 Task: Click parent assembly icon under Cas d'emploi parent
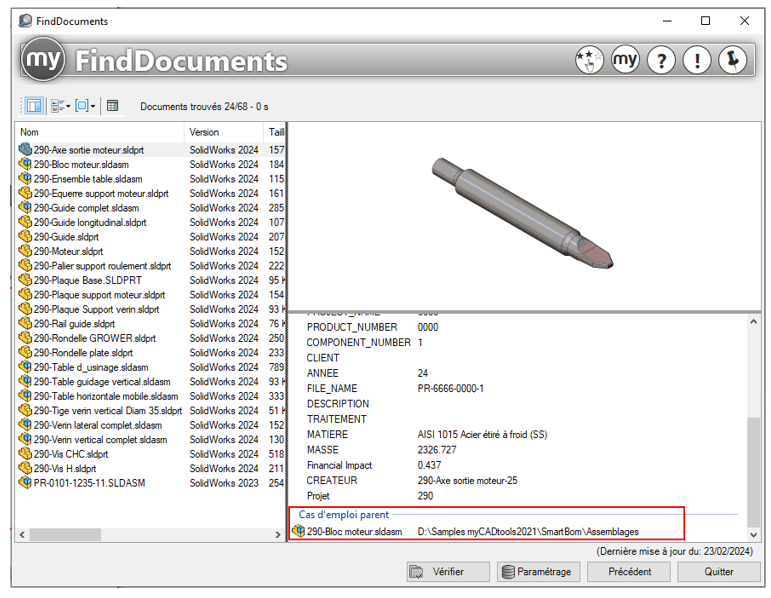[298, 531]
